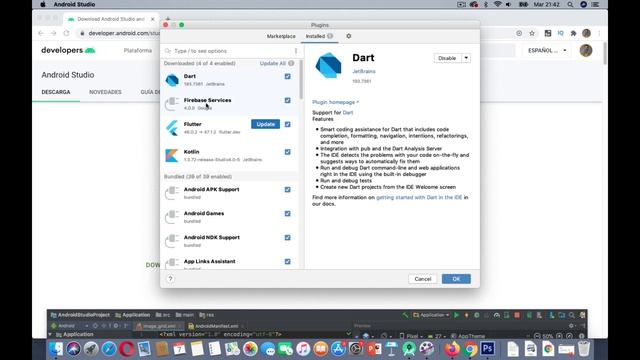Image resolution: width=640 pixels, height=360 pixels.
Task: Click the Android Studio heading text
Action: [68, 75]
